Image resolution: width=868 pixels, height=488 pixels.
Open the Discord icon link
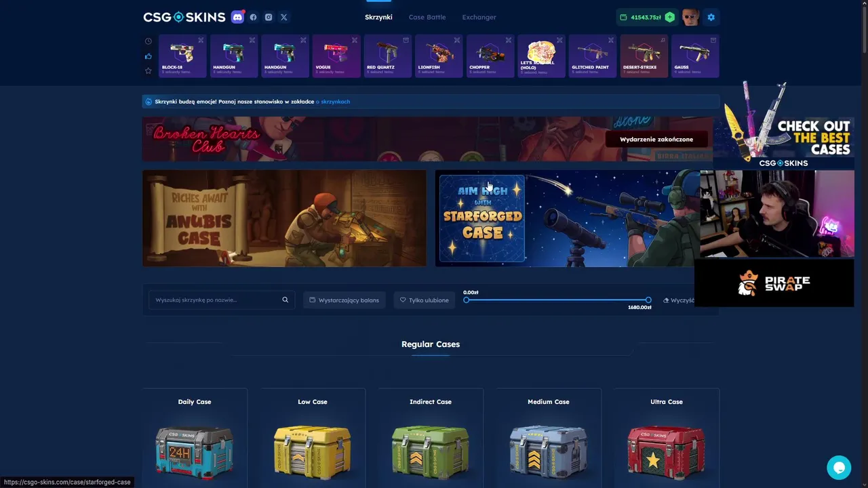(x=237, y=17)
